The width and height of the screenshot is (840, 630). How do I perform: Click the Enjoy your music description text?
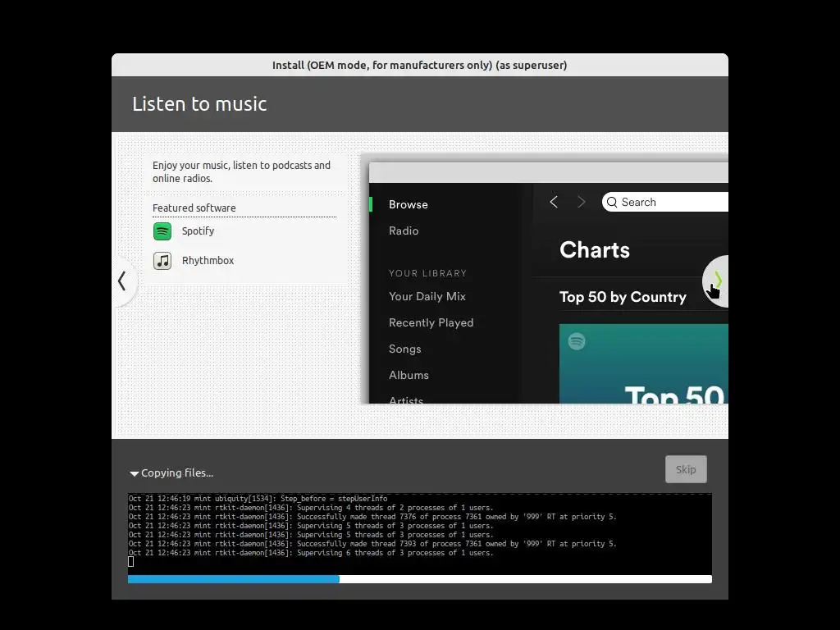pos(241,172)
